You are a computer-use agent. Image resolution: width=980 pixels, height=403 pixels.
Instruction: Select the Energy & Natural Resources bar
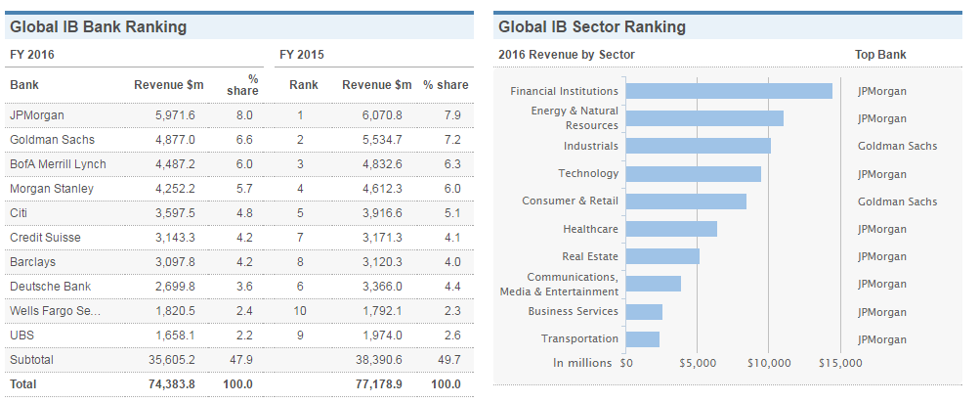pos(703,118)
